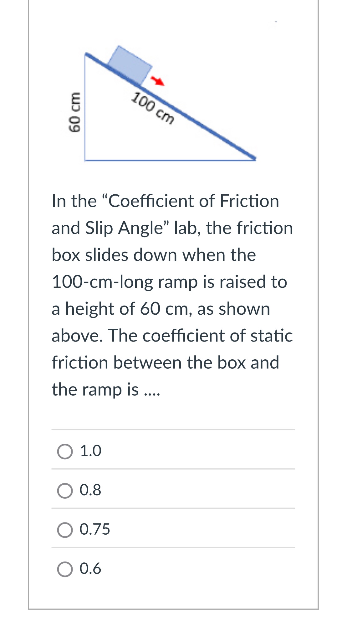The height and width of the screenshot is (644, 352).
Task: Click the light blue friction box in diagram
Action: 129,65
